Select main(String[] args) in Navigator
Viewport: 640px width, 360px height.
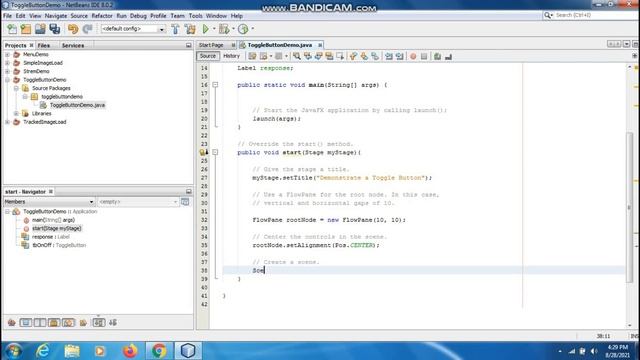(53, 220)
